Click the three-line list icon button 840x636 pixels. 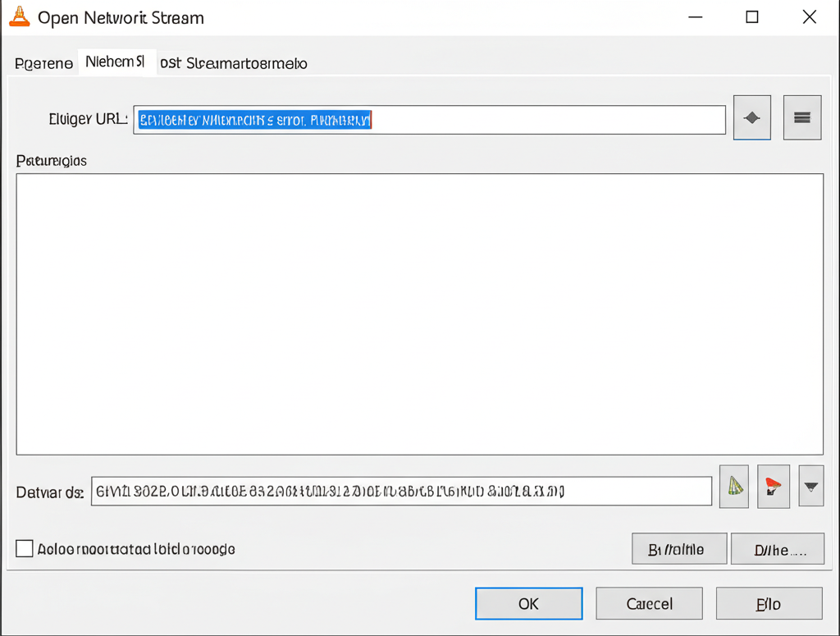(801, 118)
